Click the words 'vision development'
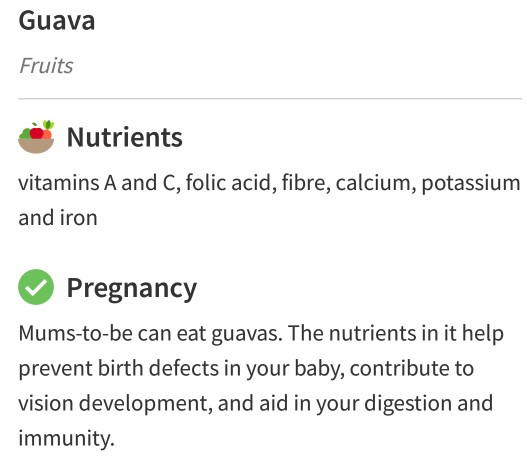527x462 pixels. tap(116, 404)
